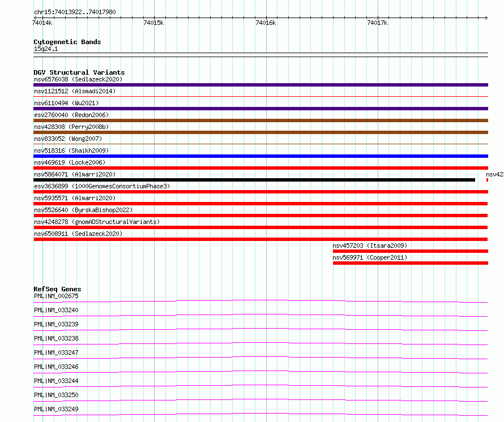Screen dimensions: 504x422
Task: Select variant label esv3636899 (1000GenomesConsortiumPhase3)
Action: 102,186
